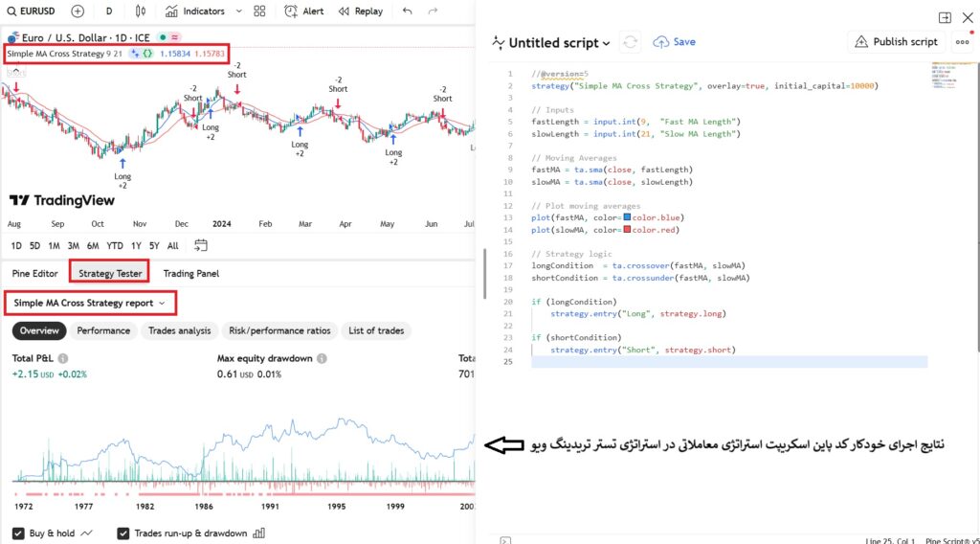Click the EURUSD symbol search field

point(34,11)
